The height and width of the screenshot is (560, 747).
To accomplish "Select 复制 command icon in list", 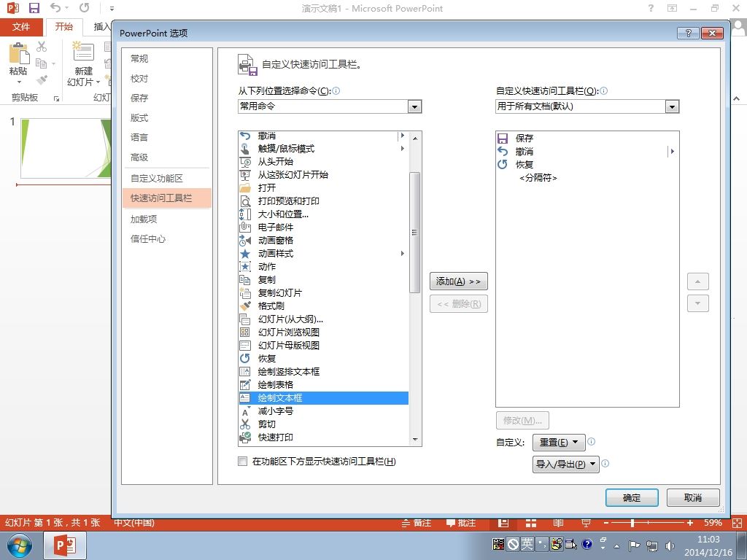I will [245, 279].
